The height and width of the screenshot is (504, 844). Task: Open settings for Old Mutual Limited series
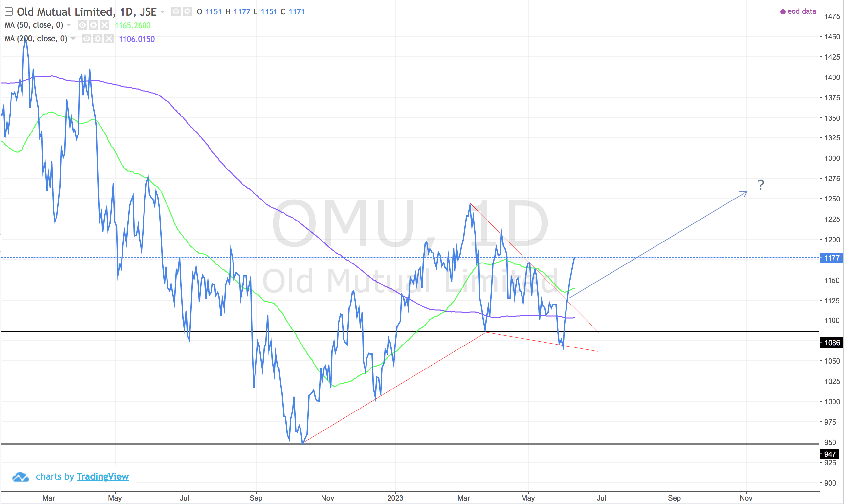(187, 11)
